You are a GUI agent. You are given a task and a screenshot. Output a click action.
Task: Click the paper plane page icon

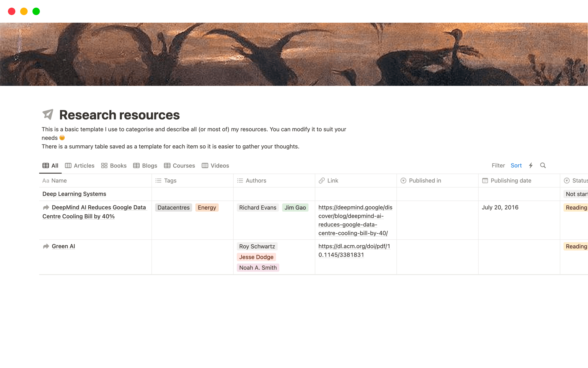click(48, 114)
